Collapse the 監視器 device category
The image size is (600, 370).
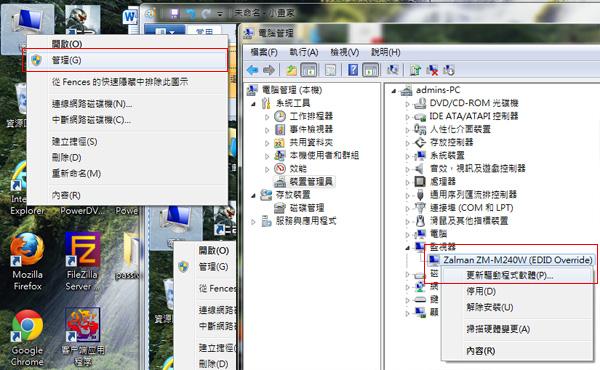408,248
